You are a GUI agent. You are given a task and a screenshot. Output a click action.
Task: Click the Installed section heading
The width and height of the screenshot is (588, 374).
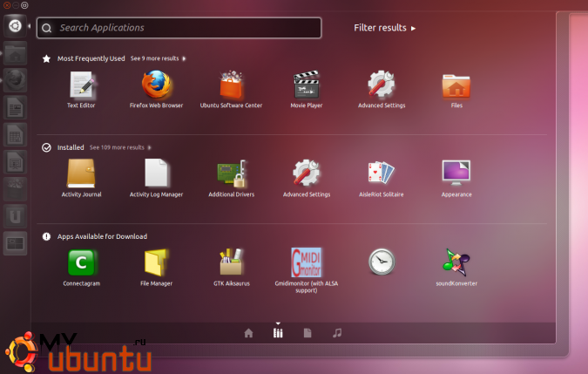71,147
